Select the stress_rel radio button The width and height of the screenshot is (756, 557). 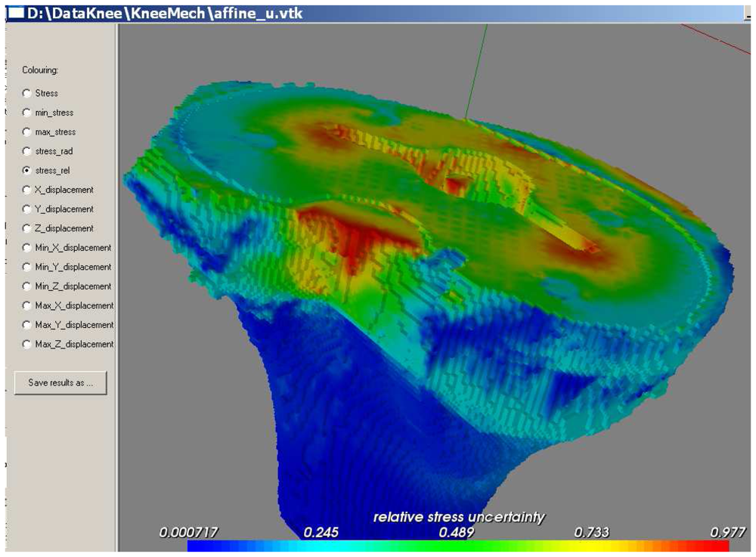coord(28,171)
